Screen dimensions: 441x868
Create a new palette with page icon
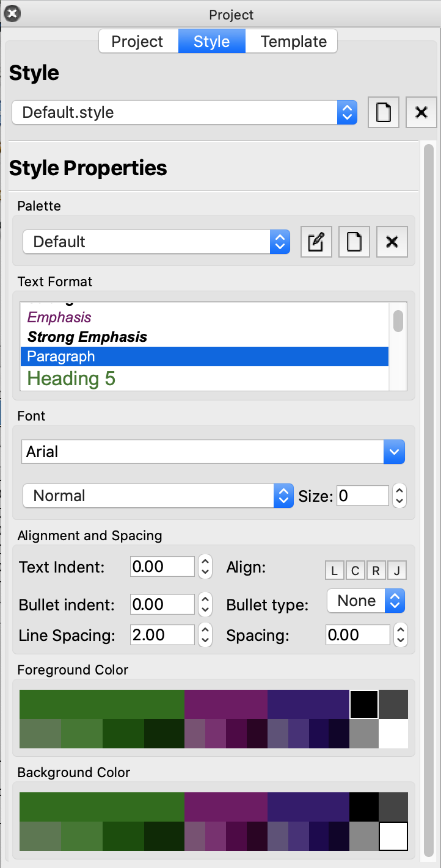tap(354, 242)
